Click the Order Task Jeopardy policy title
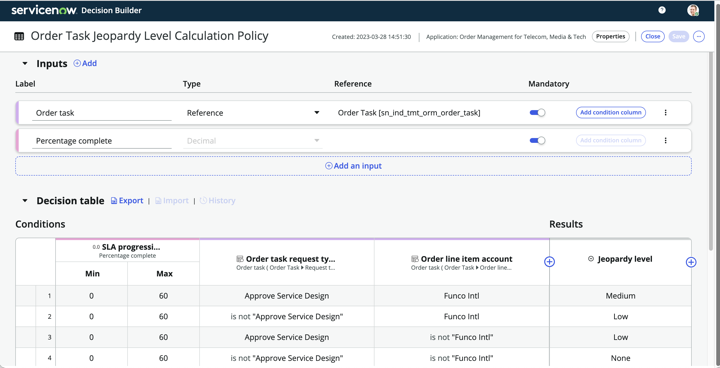The width and height of the screenshot is (720, 368). click(150, 36)
